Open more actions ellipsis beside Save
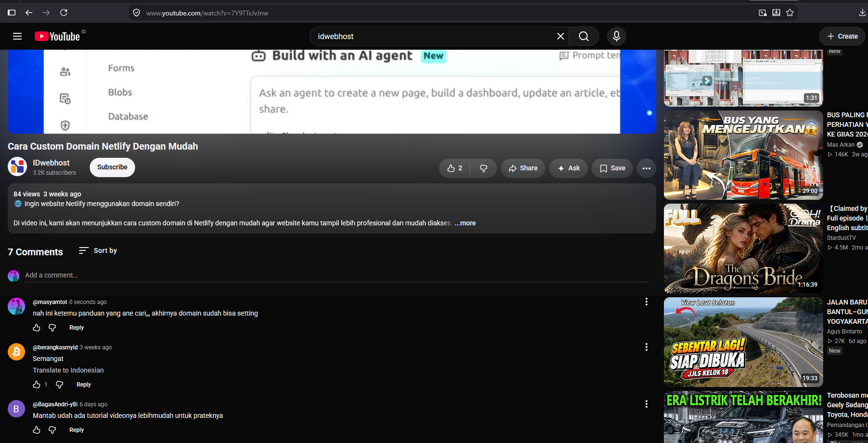This screenshot has height=443, width=868. pos(647,168)
